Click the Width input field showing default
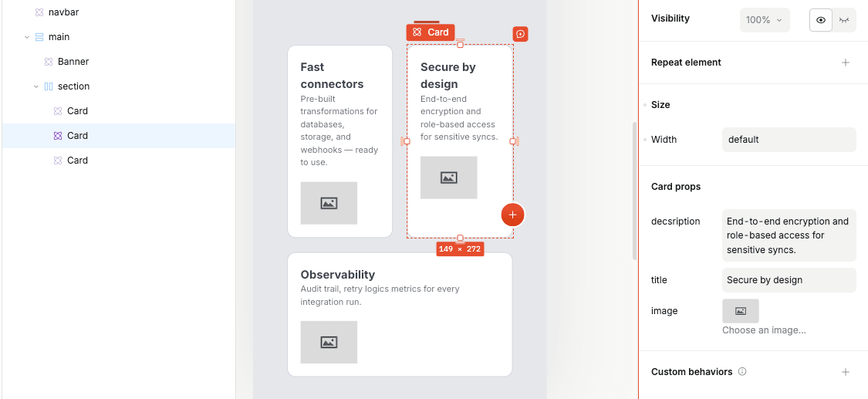The width and height of the screenshot is (868, 399). [x=789, y=140]
